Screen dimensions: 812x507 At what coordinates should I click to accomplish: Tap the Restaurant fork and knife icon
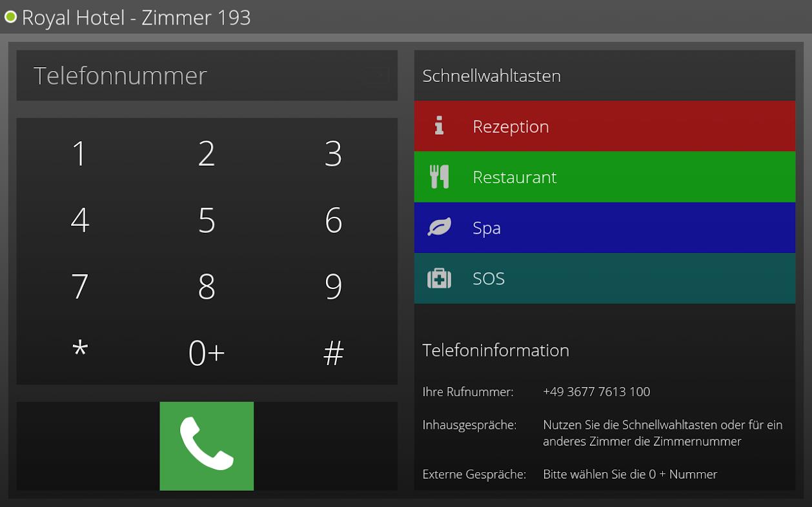pyautogui.click(x=439, y=177)
